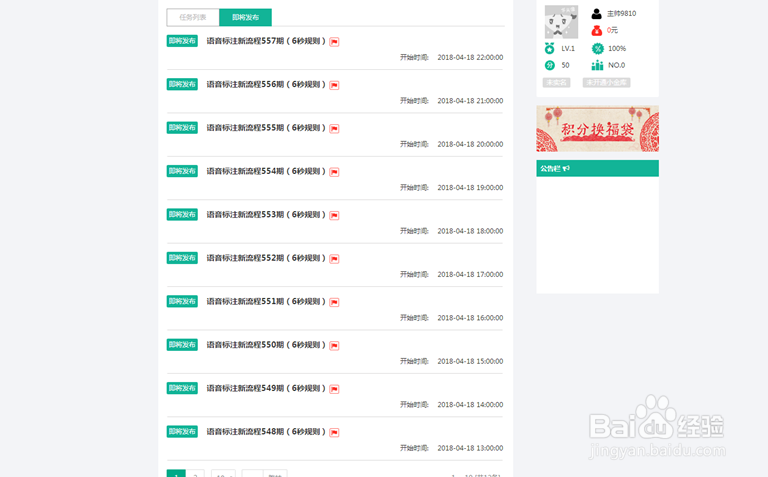Click the red flag icon beside 551期 task
The width and height of the screenshot is (768, 477).
(334, 302)
